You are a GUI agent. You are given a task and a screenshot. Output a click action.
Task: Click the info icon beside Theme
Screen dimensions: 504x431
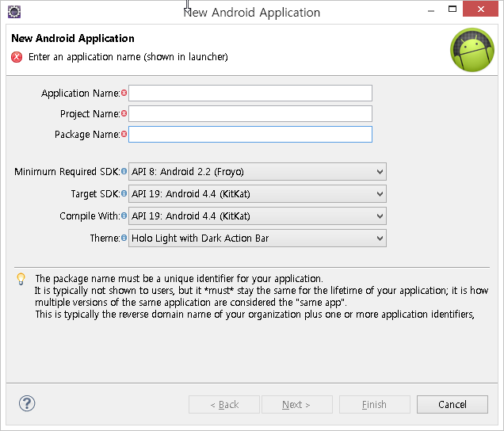point(124,238)
